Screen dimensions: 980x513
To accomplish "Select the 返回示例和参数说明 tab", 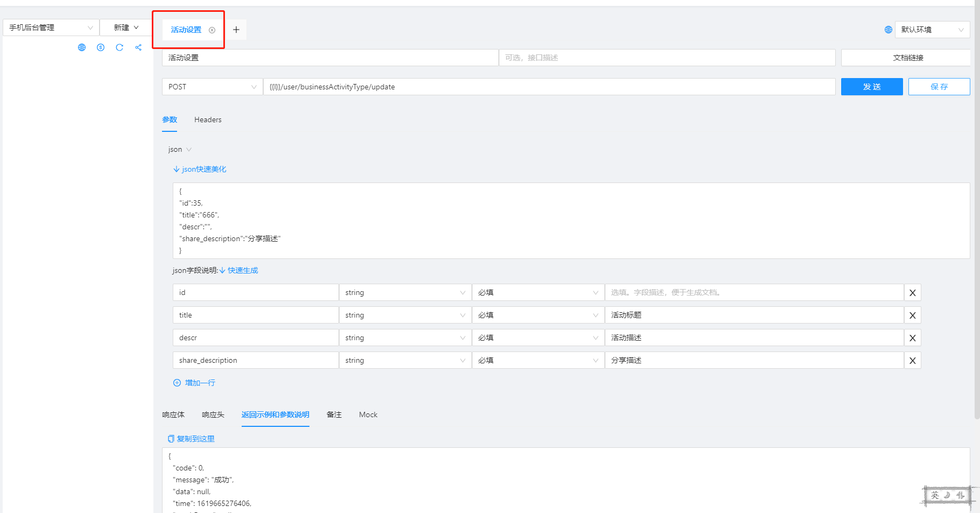I will [x=276, y=414].
